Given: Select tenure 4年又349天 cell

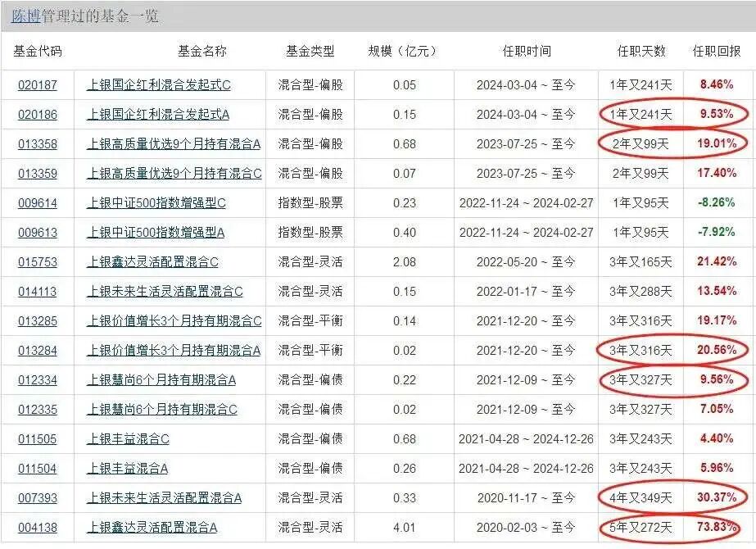Looking at the screenshot, I should tap(641, 498).
